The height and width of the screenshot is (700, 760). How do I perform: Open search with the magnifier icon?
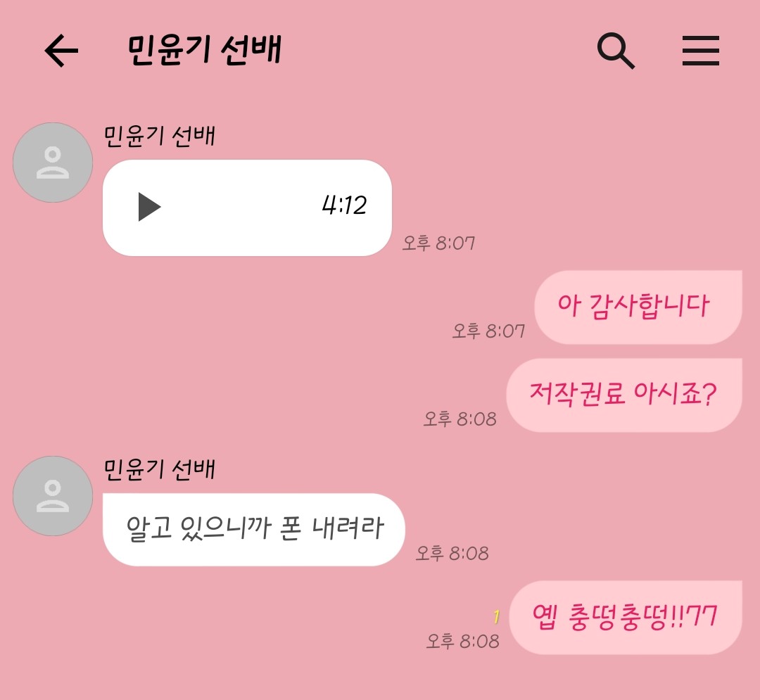pyautogui.click(x=616, y=51)
